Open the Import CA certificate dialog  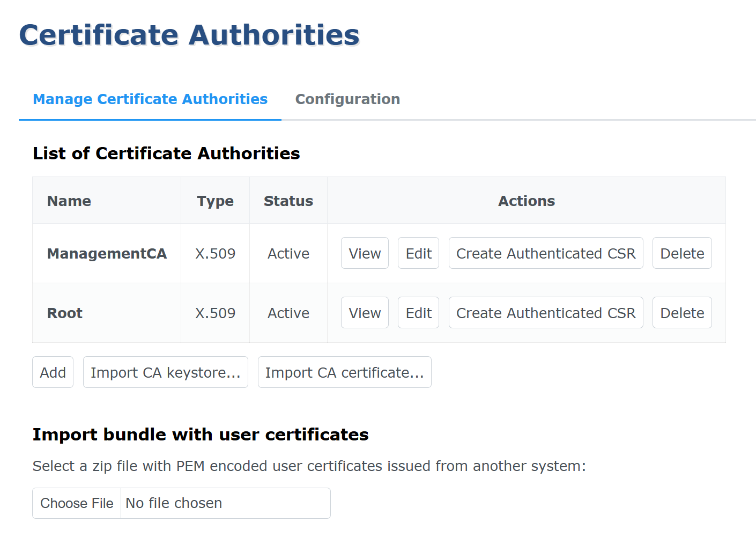click(344, 372)
